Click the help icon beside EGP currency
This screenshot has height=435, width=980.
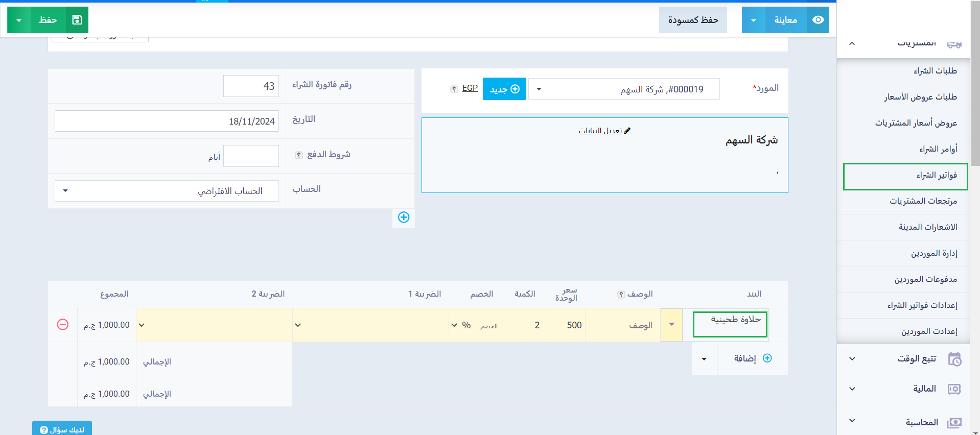tap(454, 89)
